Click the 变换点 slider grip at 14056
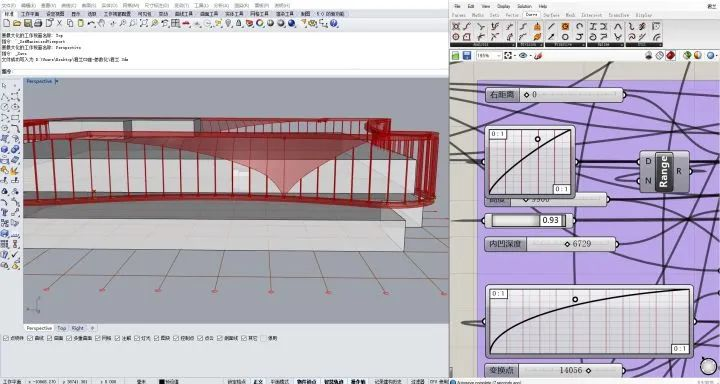Viewport: 720px width, 384px height. (x=588, y=370)
